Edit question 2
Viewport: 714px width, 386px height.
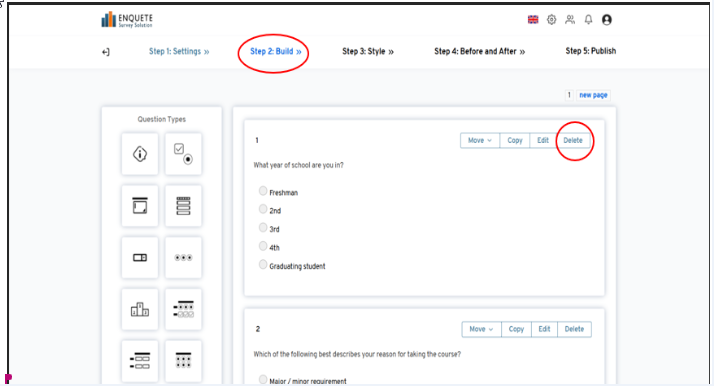tap(544, 329)
